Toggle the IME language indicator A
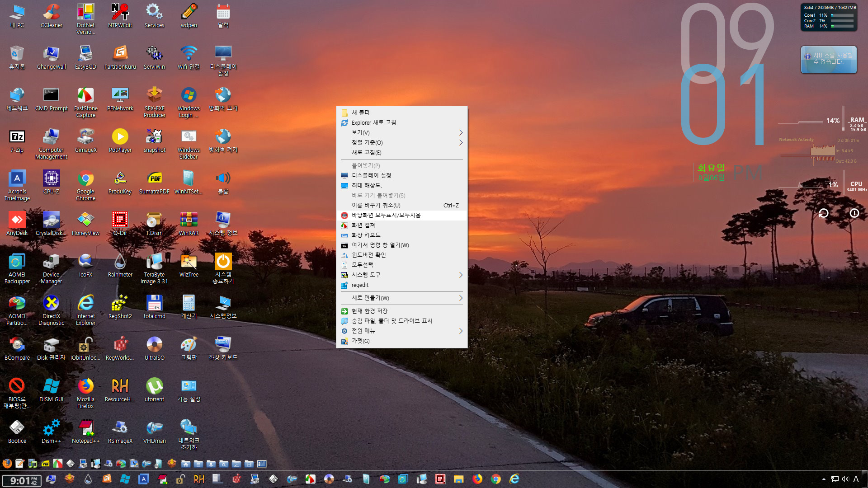This screenshot has height=488, width=868. 856,479
